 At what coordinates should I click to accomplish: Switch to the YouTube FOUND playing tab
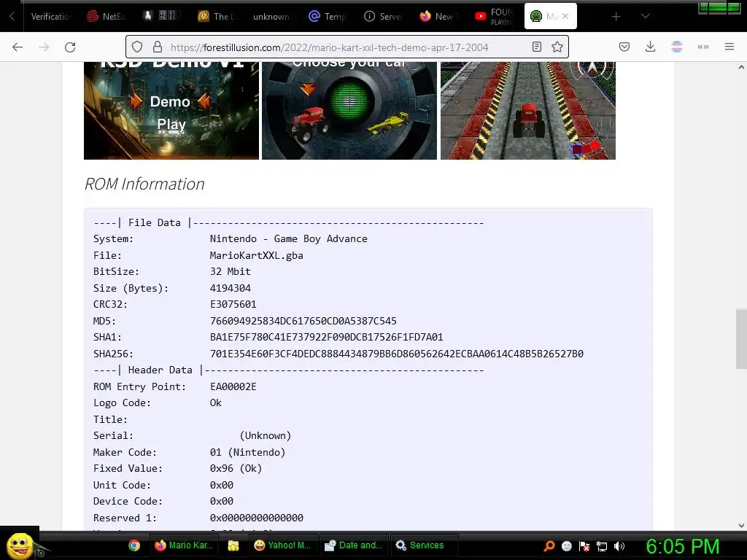pos(495,17)
